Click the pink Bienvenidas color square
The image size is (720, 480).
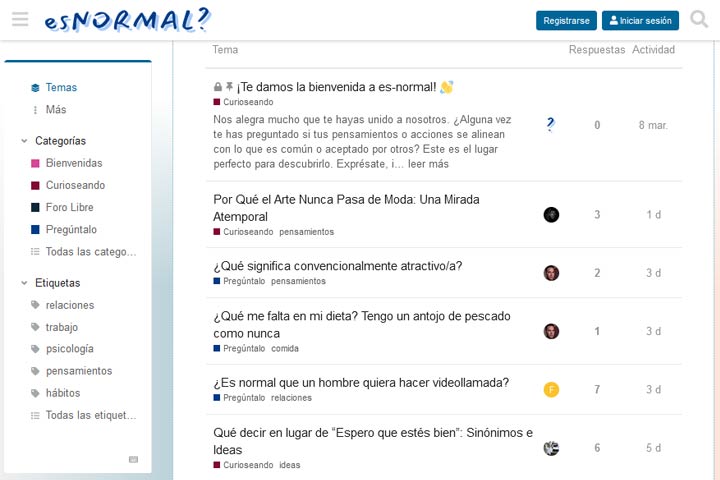coord(35,163)
